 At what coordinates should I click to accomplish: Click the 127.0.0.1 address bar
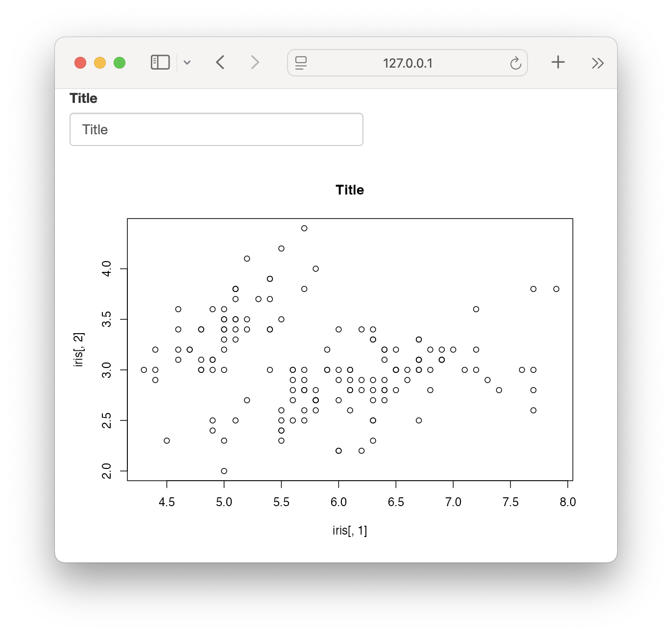click(x=408, y=63)
